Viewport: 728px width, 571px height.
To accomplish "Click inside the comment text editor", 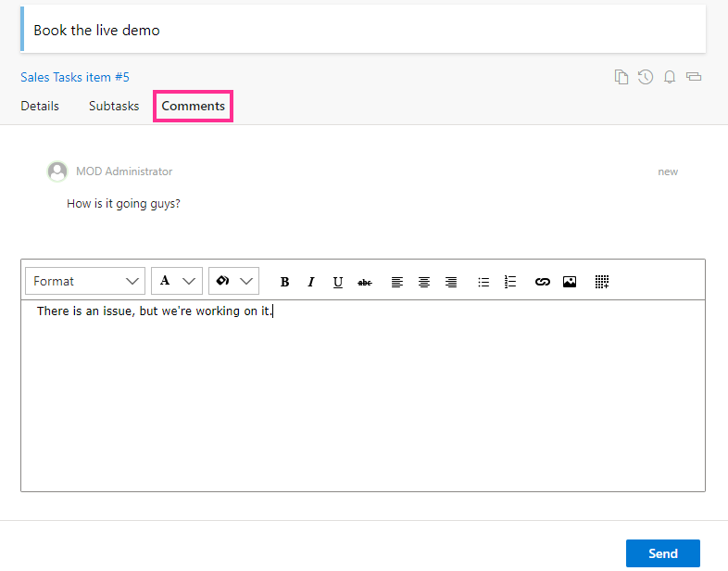I will [363, 396].
